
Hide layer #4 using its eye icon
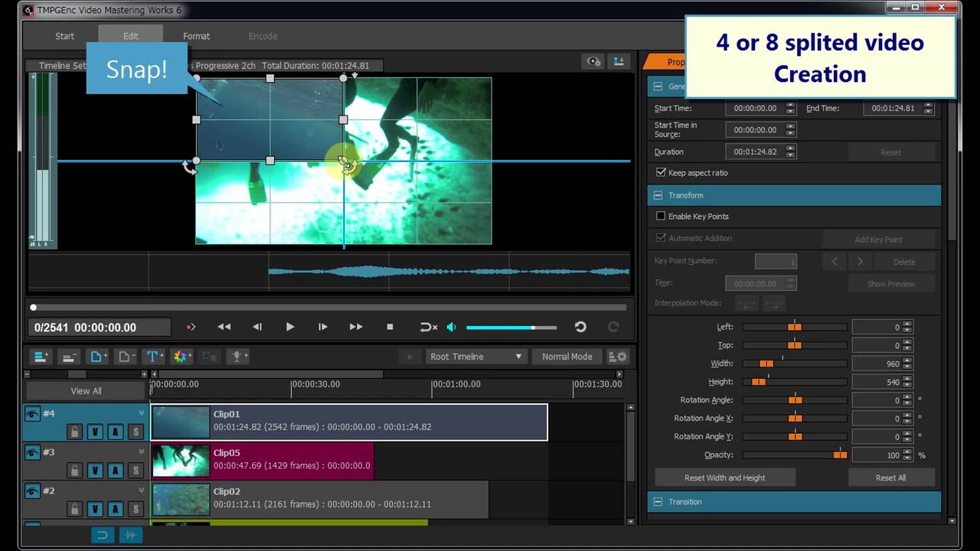coord(32,414)
